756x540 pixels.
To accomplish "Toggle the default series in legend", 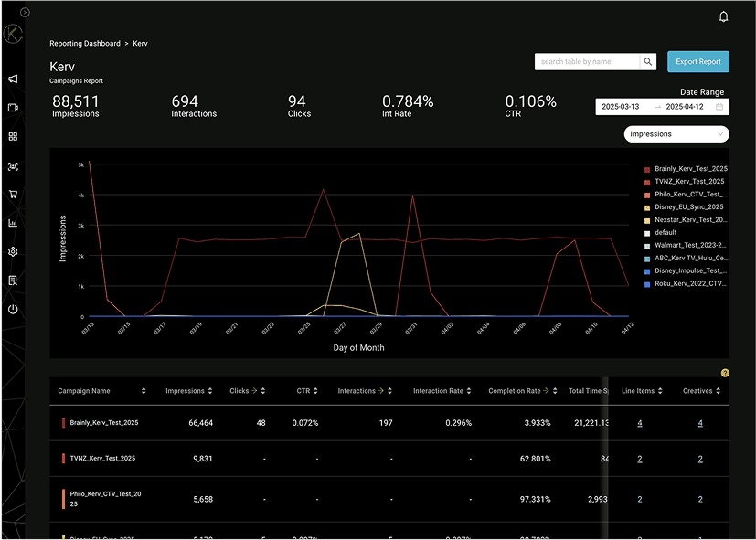I will point(661,233).
